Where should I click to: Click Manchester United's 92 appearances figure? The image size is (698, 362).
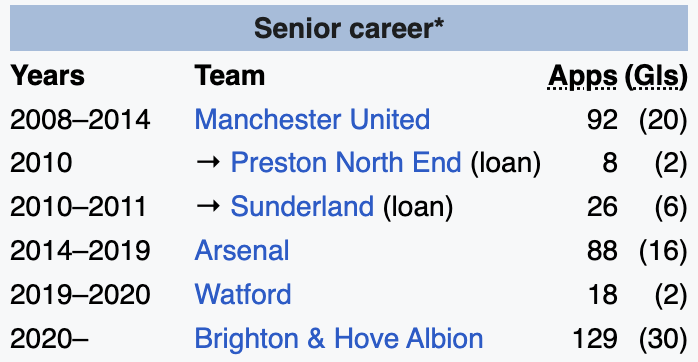[x=602, y=120]
